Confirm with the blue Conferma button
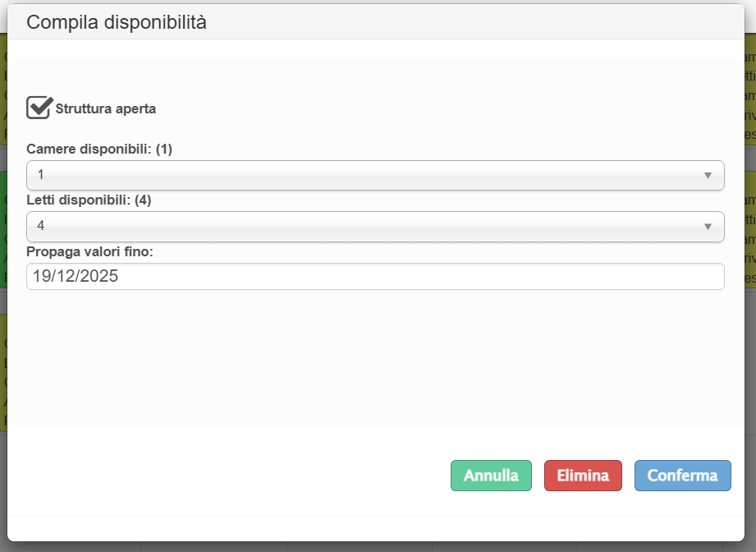This screenshot has width=756, height=552. (682, 476)
